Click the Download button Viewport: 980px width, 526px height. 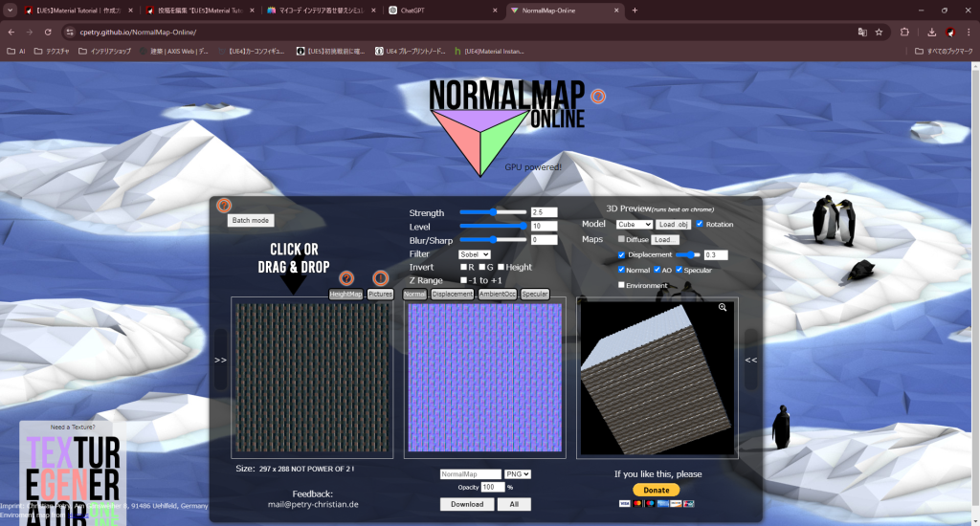tap(467, 504)
